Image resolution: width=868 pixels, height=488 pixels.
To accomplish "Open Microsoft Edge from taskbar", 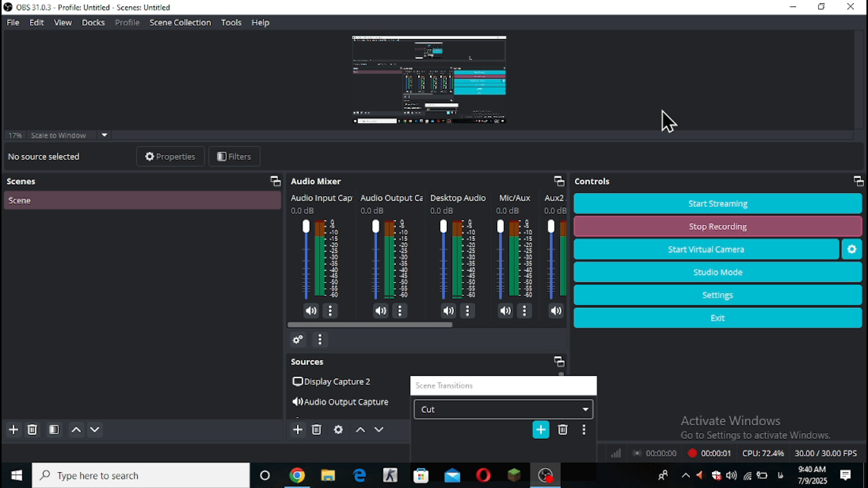I will 359,475.
